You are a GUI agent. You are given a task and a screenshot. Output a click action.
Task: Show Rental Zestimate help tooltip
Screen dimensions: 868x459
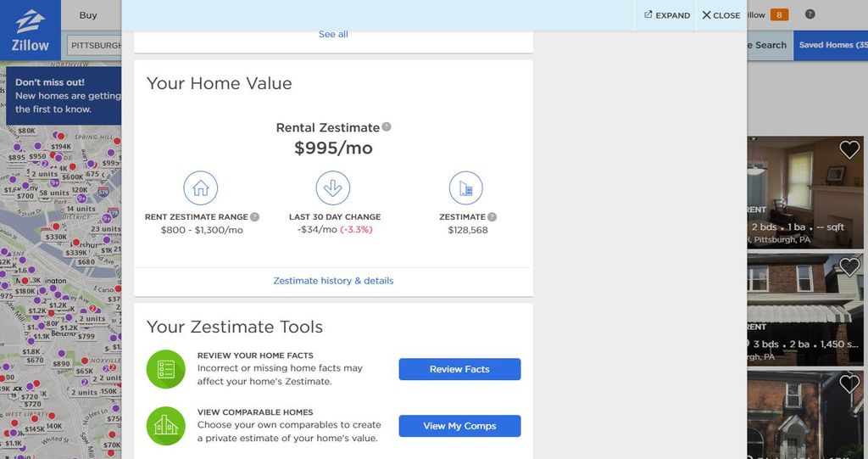(387, 127)
